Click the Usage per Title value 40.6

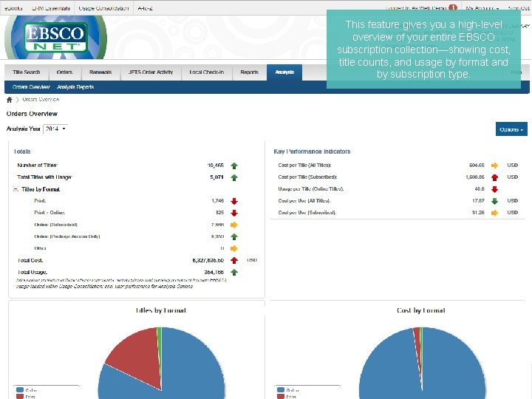[480, 189]
